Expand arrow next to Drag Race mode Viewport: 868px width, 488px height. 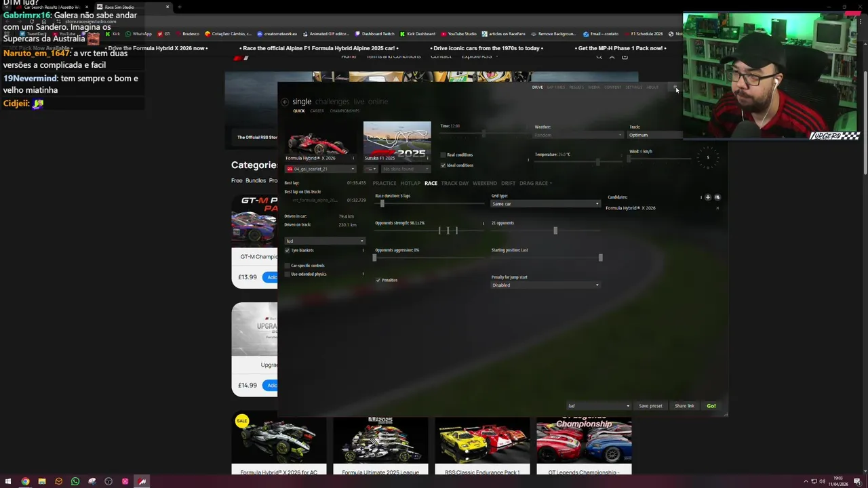[x=551, y=183]
